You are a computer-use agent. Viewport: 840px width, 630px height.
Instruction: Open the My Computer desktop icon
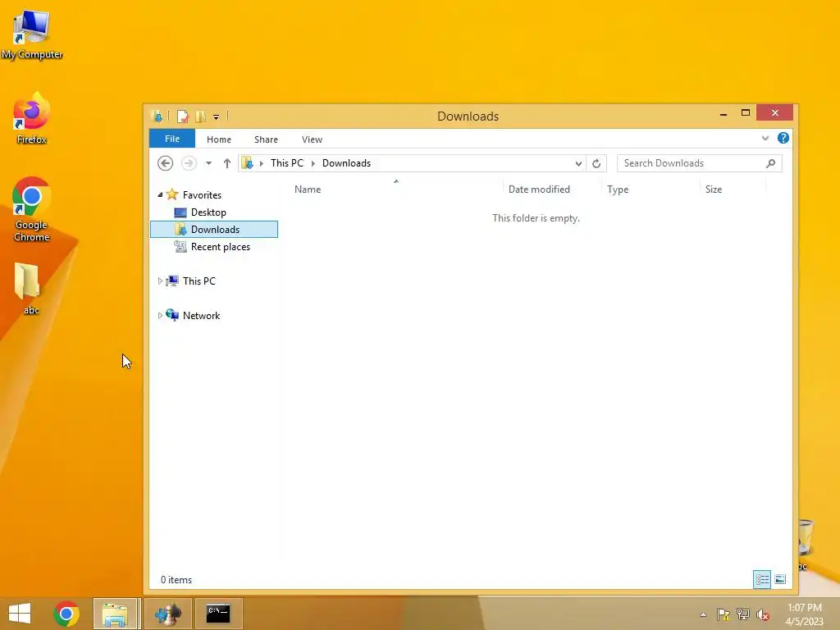tap(32, 34)
